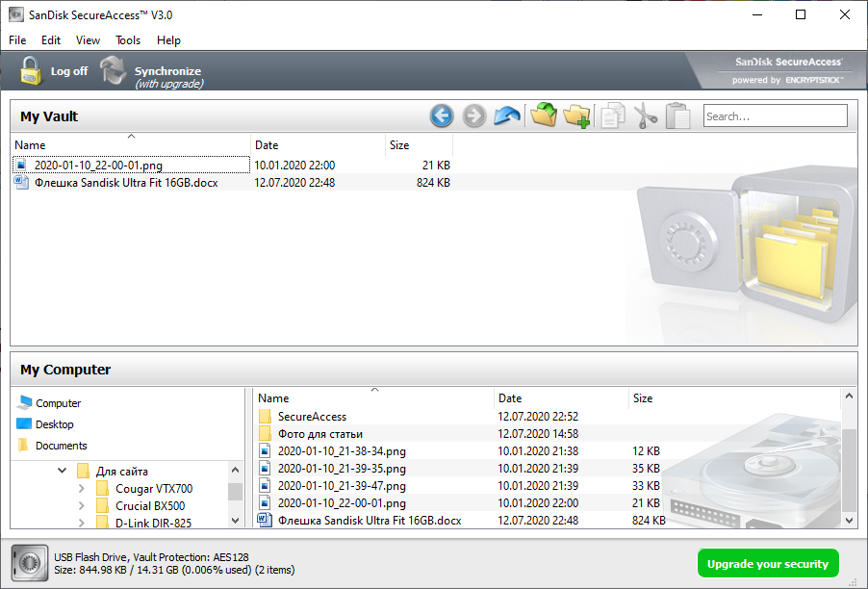Click the Paste clipboard icon
Viewport: 868px width, 589px height.
pyautogui.click(x=677, y=116)
